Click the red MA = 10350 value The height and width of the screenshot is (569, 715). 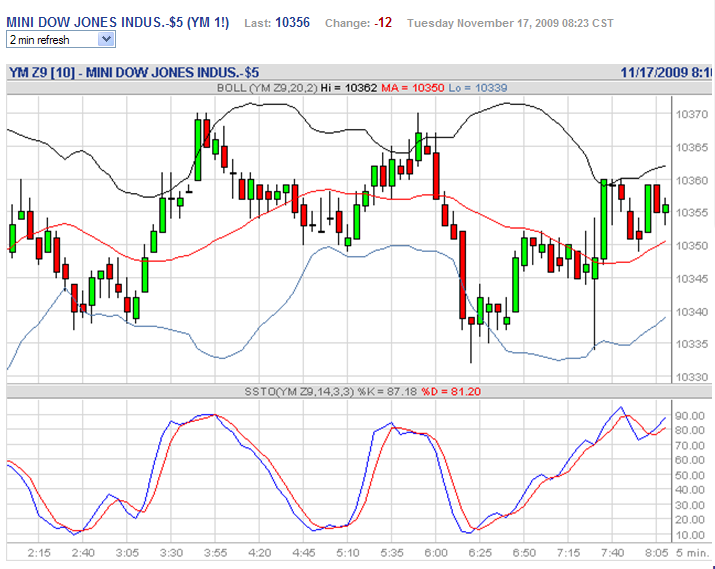(413, 88)
